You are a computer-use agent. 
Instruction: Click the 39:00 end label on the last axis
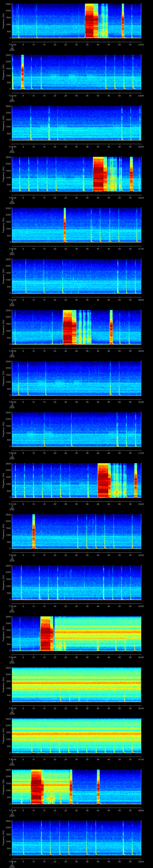point(141,861)
